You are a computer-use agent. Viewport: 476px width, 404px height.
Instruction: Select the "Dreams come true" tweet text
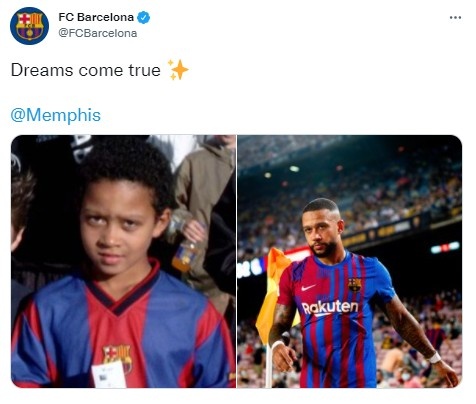[86, 70]
